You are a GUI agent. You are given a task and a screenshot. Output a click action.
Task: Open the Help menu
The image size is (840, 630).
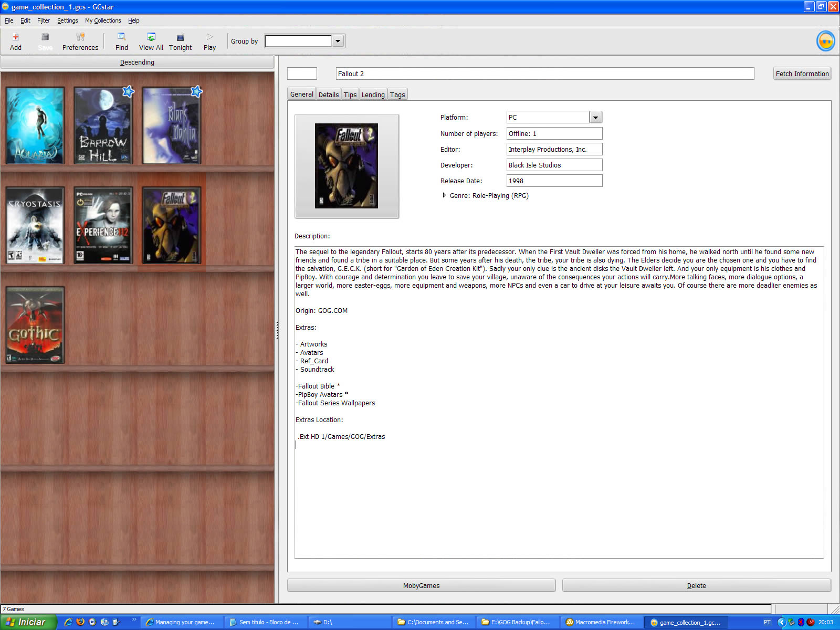coord(134,20)
